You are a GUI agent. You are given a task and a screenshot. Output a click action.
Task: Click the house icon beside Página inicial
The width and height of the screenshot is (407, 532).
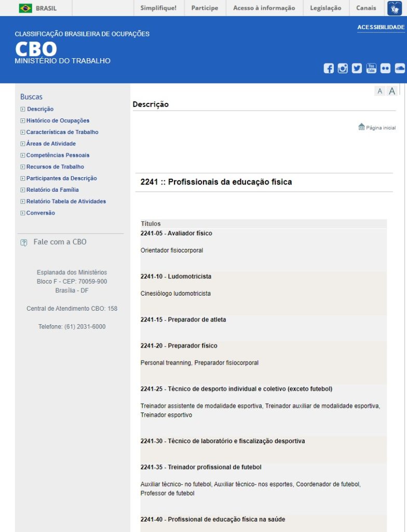coord(361,127)
